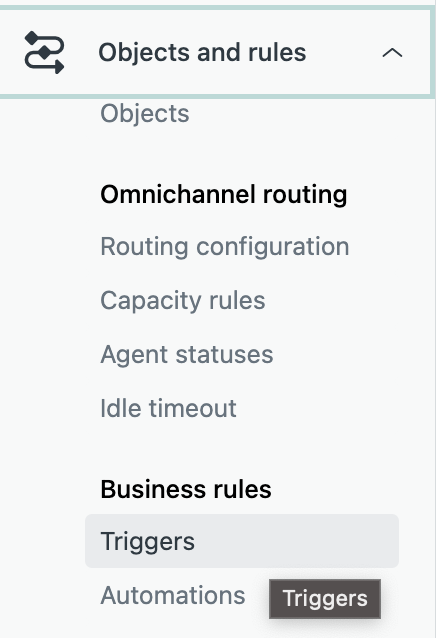Click the upward caret beside Objects and rules
This screenshot has height=638, width=436.
[x=392, y=53]
